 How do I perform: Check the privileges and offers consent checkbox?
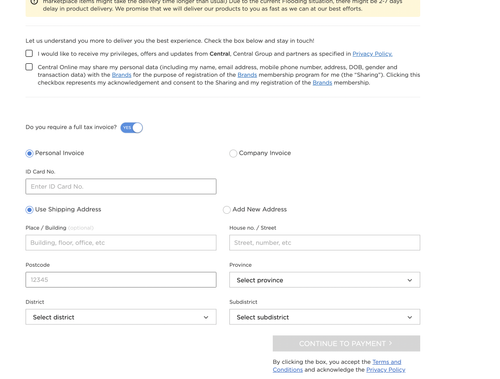pos(29,53)
